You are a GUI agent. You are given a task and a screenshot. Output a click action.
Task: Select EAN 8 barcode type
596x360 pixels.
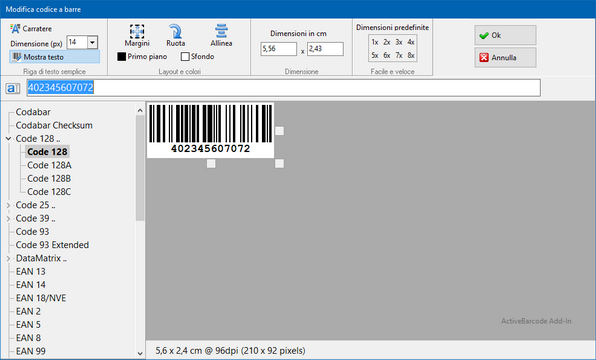click(28, 338)
